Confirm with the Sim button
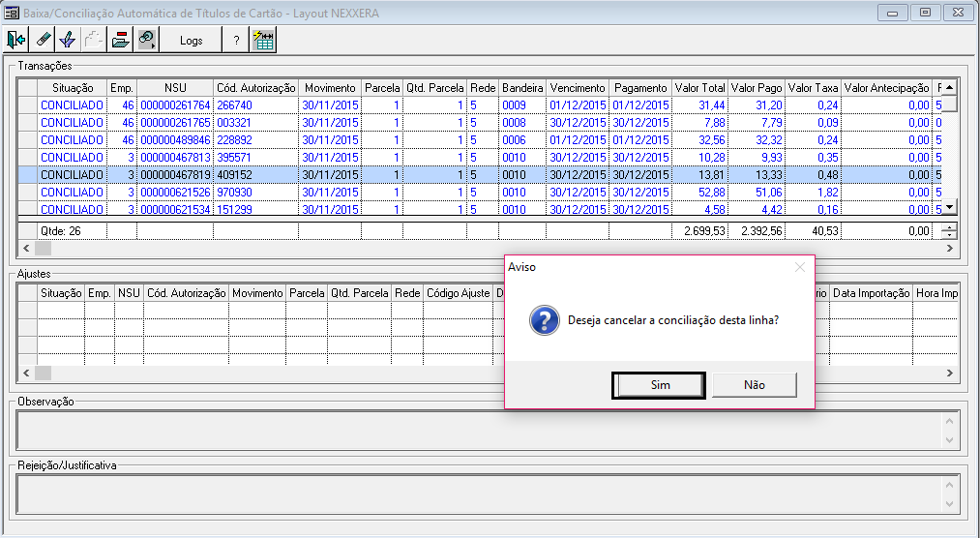Image resolution: width=980 pixels, height=538 pixels. pyautogui.click(x=659, y=385)
